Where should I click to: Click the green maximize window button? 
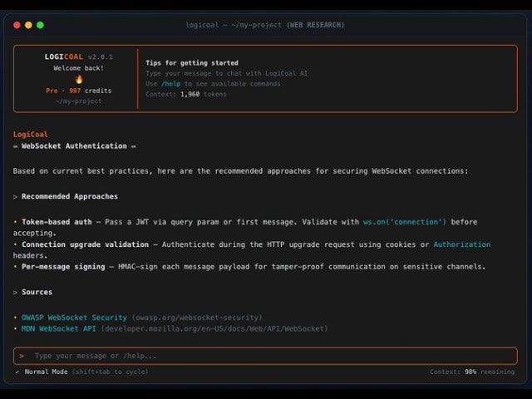click(41, 25)
